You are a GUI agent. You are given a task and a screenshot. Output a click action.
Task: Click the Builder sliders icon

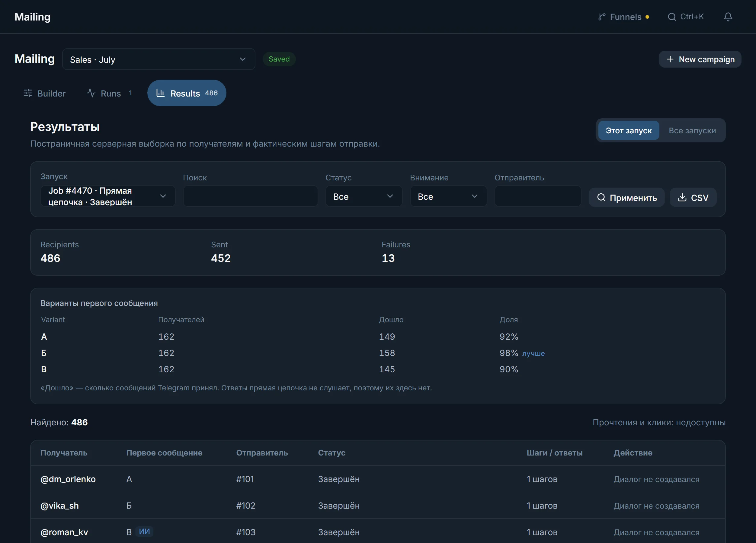click(28, 93)
